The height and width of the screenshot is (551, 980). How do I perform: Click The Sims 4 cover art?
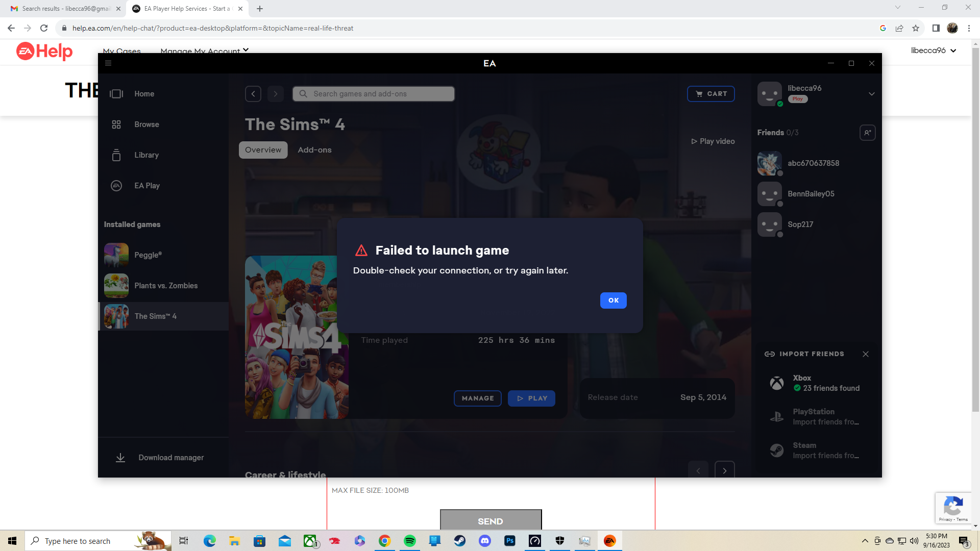pos(297,337)
